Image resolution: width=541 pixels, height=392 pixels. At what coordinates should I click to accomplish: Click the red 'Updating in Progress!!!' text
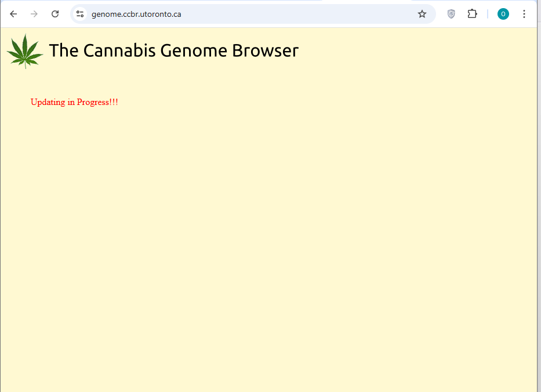(x=74, y=102)
